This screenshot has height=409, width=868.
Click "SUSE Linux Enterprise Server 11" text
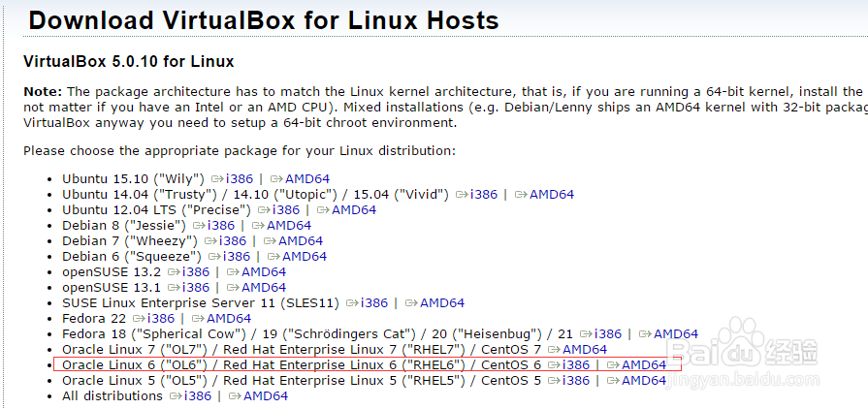[x=201, y=302]
